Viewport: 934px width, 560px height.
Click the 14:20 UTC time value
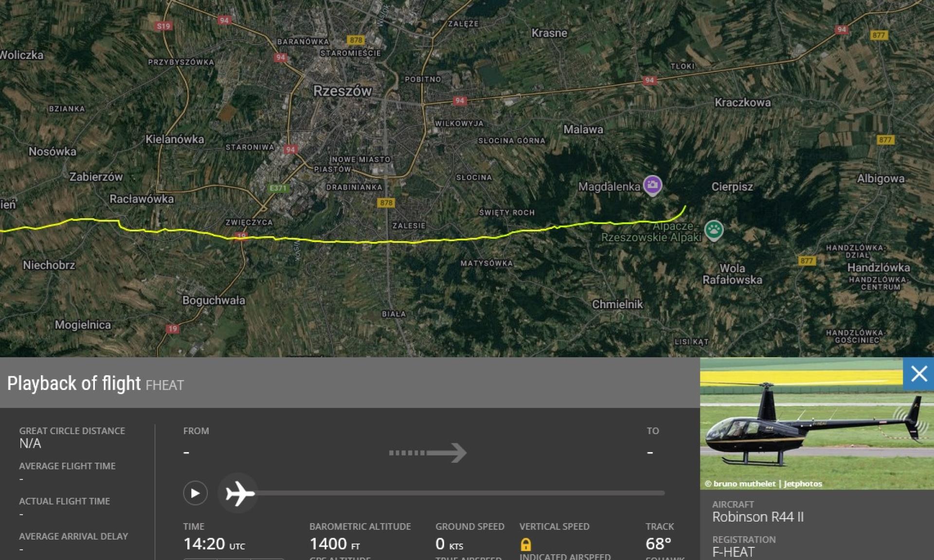click(214, 544)
